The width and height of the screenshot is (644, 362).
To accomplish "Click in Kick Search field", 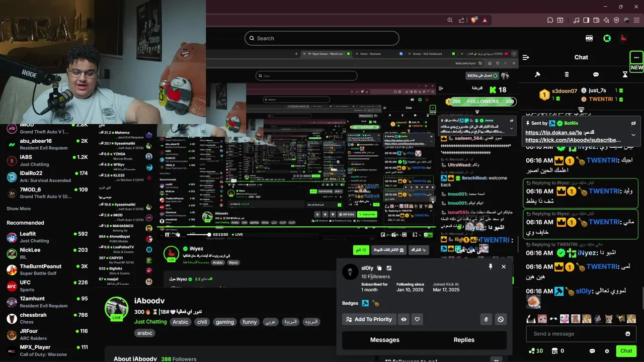I will click(322, 38).
